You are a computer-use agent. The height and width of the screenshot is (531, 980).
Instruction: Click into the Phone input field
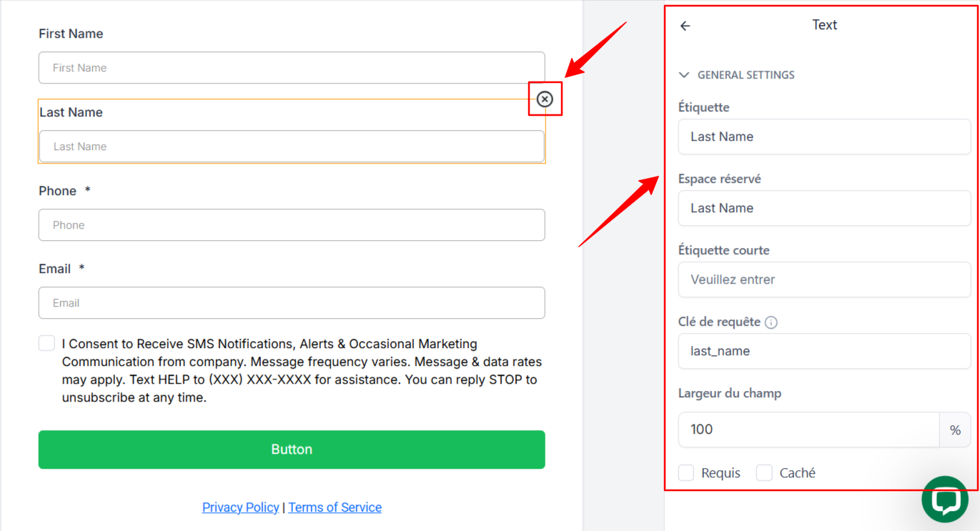(292, 225)
